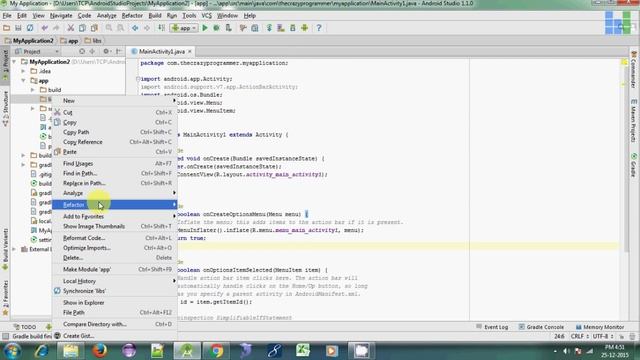Click the Windows Start button
Viewport: 640px width, 360px height.
(12, 351)
